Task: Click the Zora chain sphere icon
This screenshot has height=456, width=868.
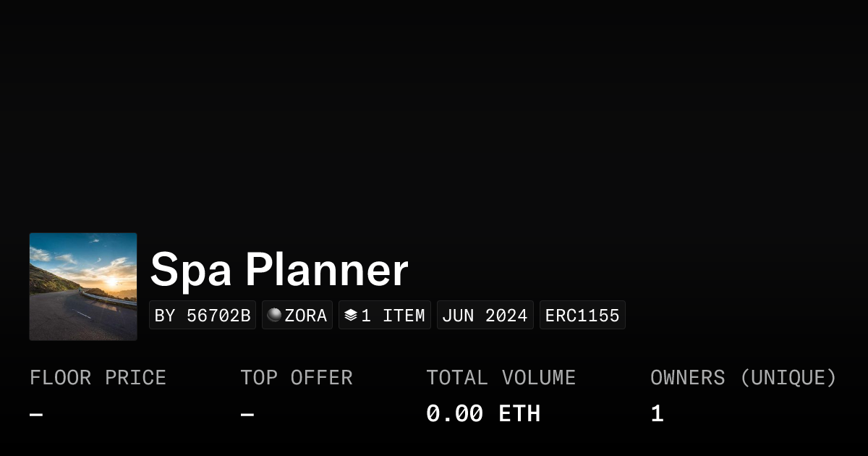Action: (274, 316)
